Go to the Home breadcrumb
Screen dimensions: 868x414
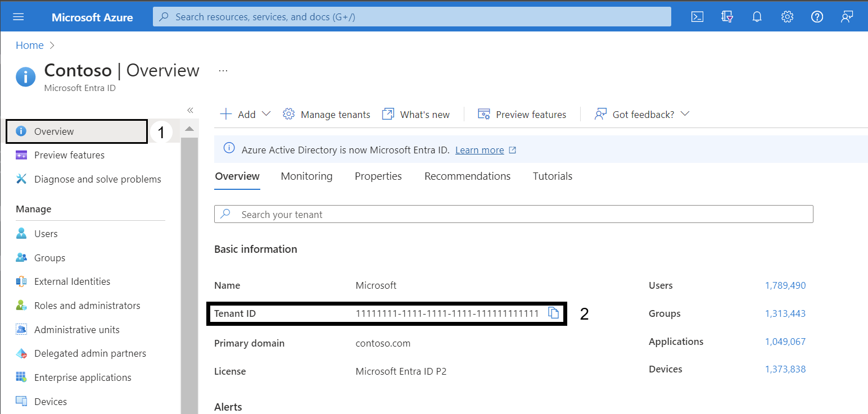point(30,46)
